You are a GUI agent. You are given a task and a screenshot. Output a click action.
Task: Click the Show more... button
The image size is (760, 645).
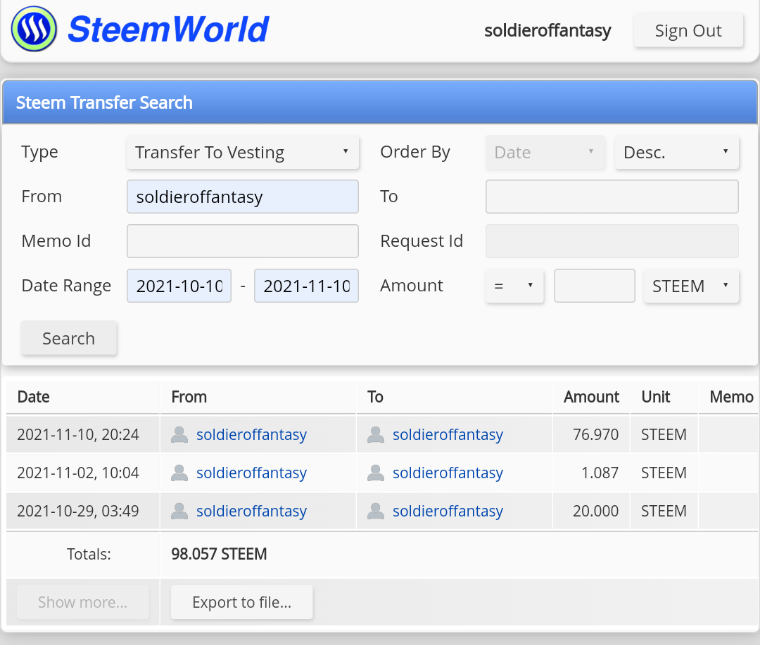pyautogui.click(x=83, y=602)
